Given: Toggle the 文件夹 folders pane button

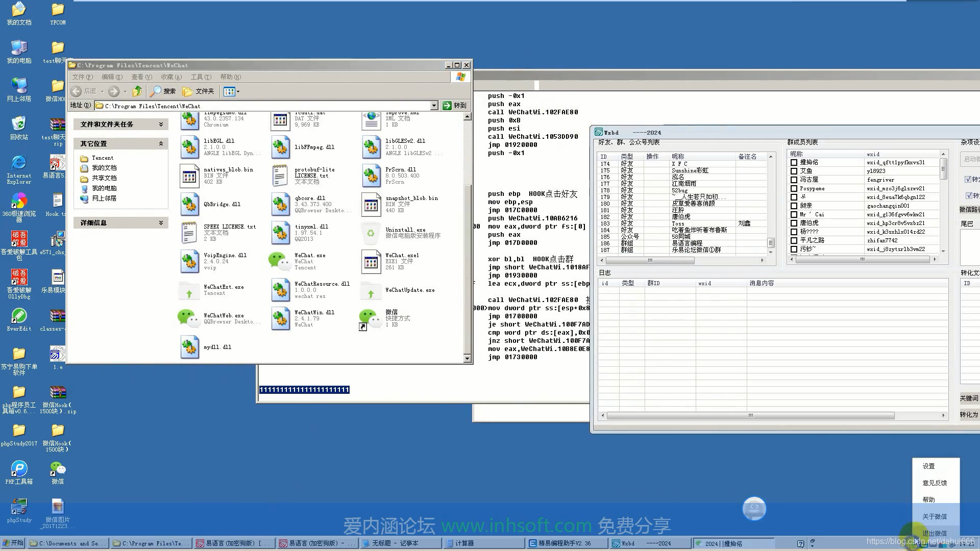Looking at the screenshot, I should (x=199, y=91).
